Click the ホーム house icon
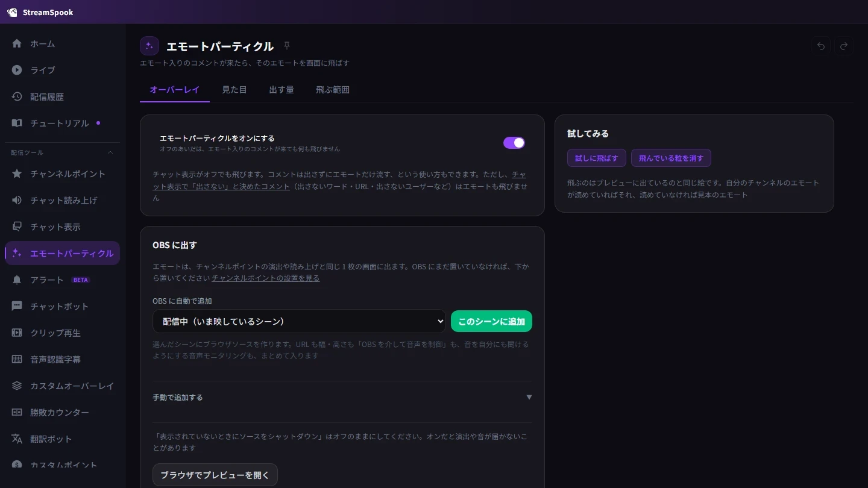Screen dimensions: 868x488 point(17,43)
